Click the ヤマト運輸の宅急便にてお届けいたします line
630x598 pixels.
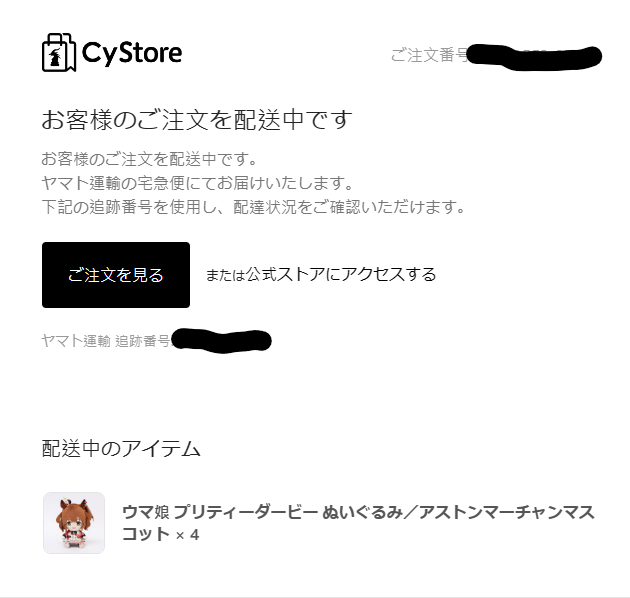[197, 183]
